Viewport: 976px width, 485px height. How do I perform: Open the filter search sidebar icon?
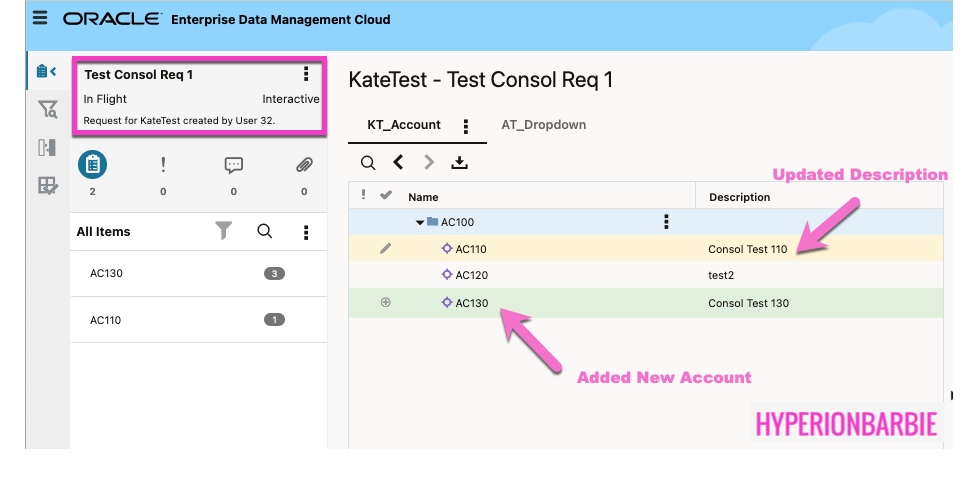pos(47,109)
